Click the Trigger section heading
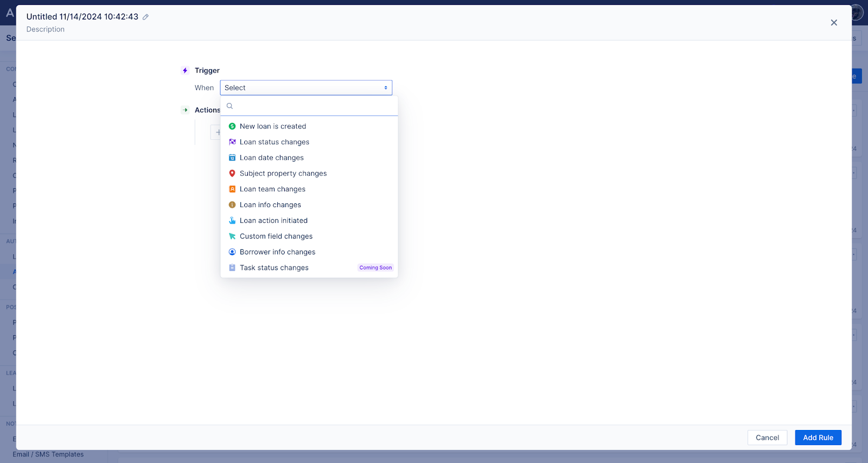This screenshot has height=463, width=868. coord(207,70)
